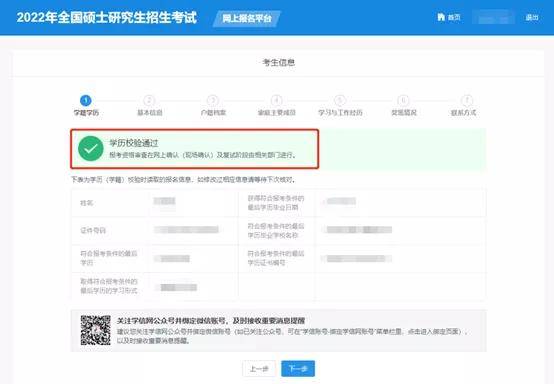Select step 3 circle 户籍档案
This screenshot has height=384, width=554.
(213, 100)
